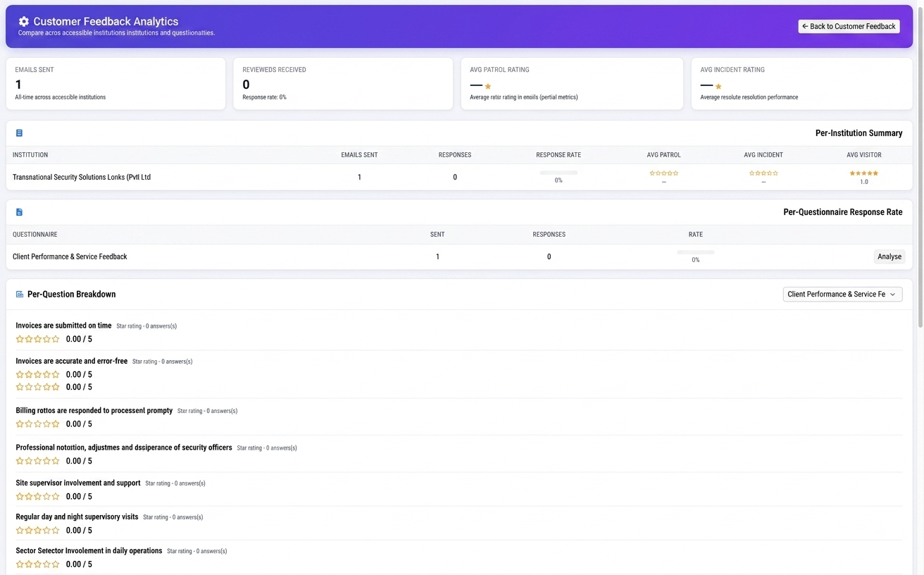Click stars under Billing rottos are responded
The width and height of the screenshot is (924, 575).
coord(38,424)
